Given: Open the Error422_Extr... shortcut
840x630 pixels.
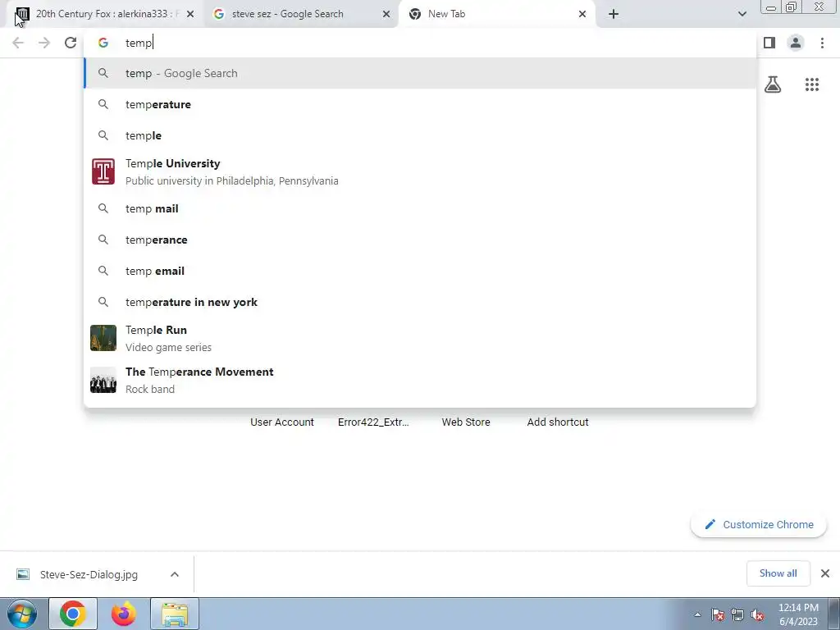Looking at the screenshot, I should (x=373, y=422).
